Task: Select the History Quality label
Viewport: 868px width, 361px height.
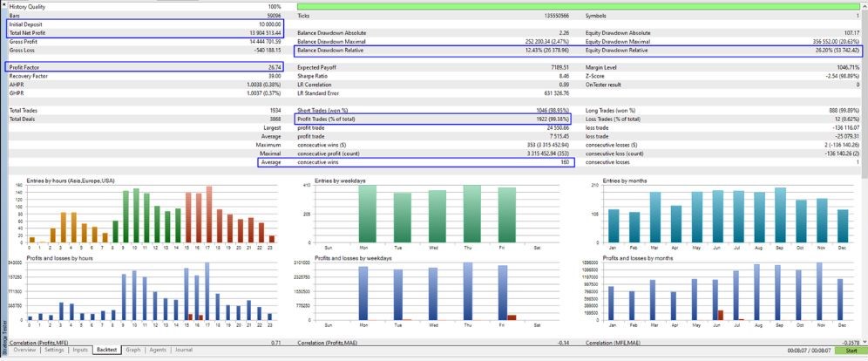Action: coord(28,7)
